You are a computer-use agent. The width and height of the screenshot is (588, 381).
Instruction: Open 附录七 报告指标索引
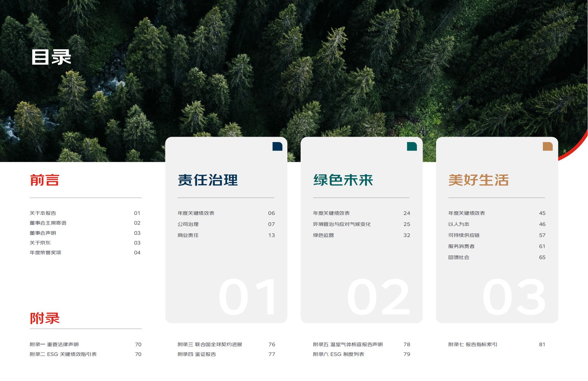click(x=473, y=344)
